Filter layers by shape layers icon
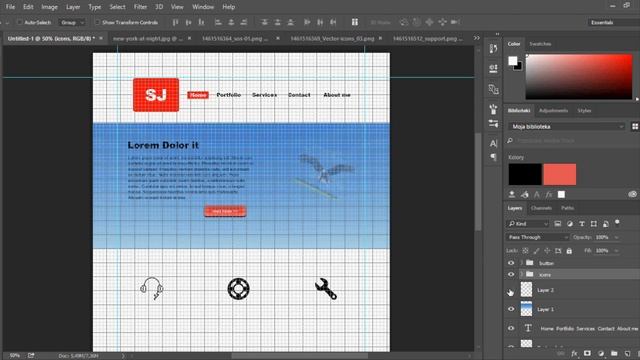640x360 pixels. click(593, 224)
